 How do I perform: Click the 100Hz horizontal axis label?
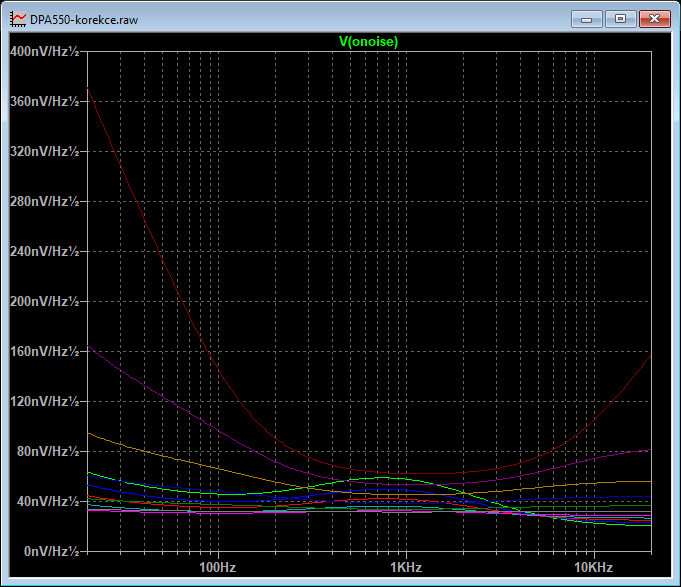218,567
